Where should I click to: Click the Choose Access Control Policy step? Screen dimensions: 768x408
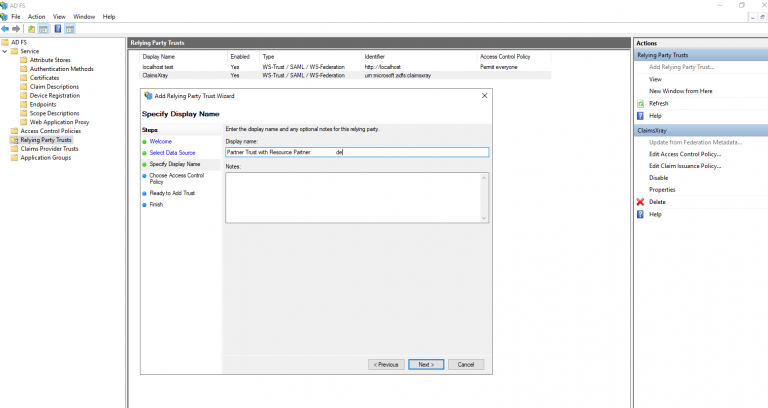click(176, 178)
